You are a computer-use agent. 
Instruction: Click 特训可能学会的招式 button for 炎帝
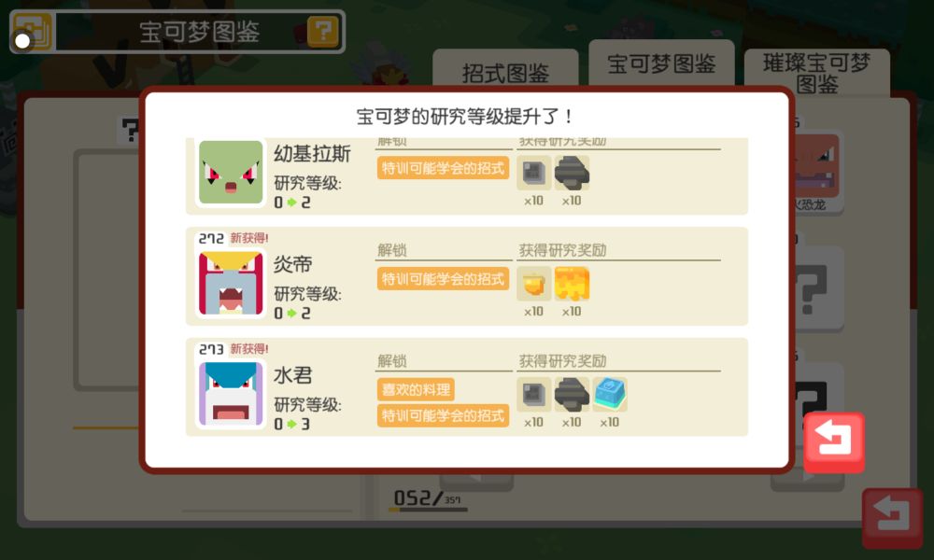coord(443,279)
